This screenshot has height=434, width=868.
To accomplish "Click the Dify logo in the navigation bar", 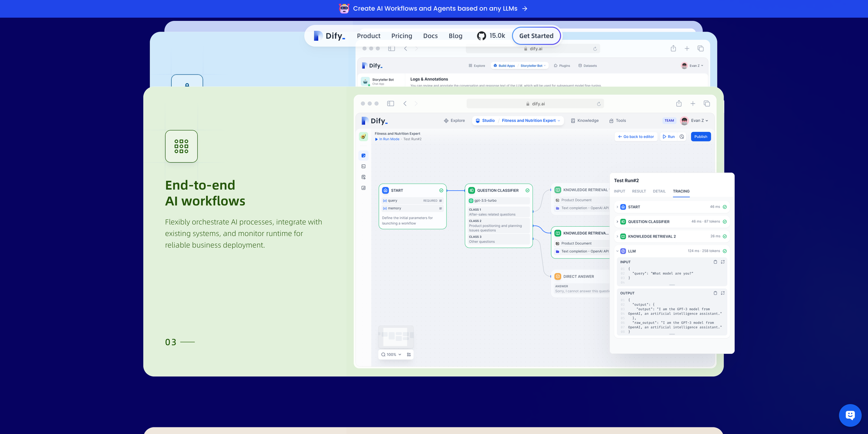I will 329,36.
